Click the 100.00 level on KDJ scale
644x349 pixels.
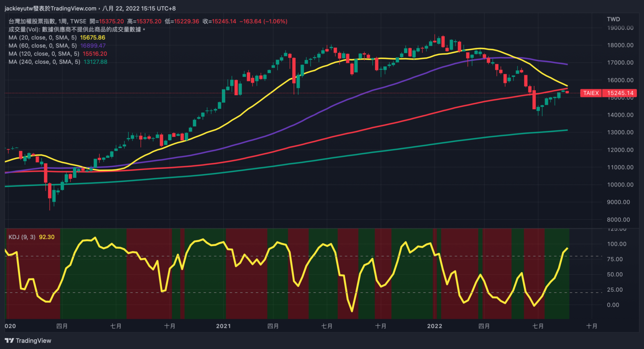617,244
